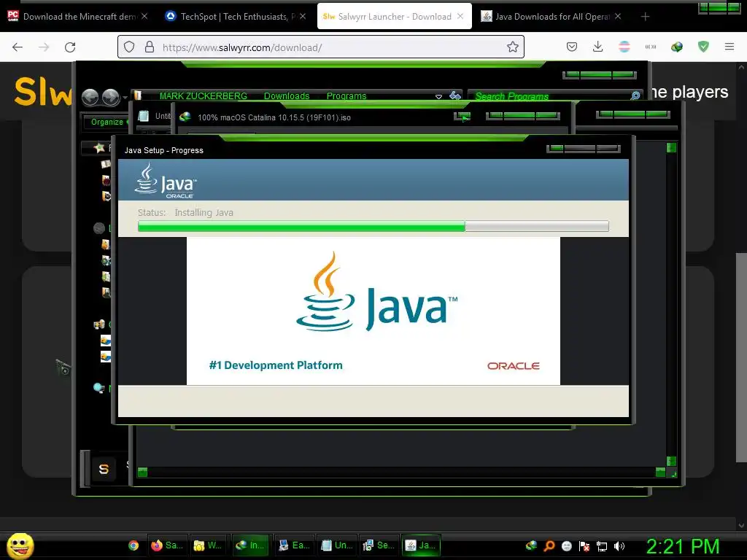Switch to the Un... Notepad taskbar button

(x=337, y=545)
